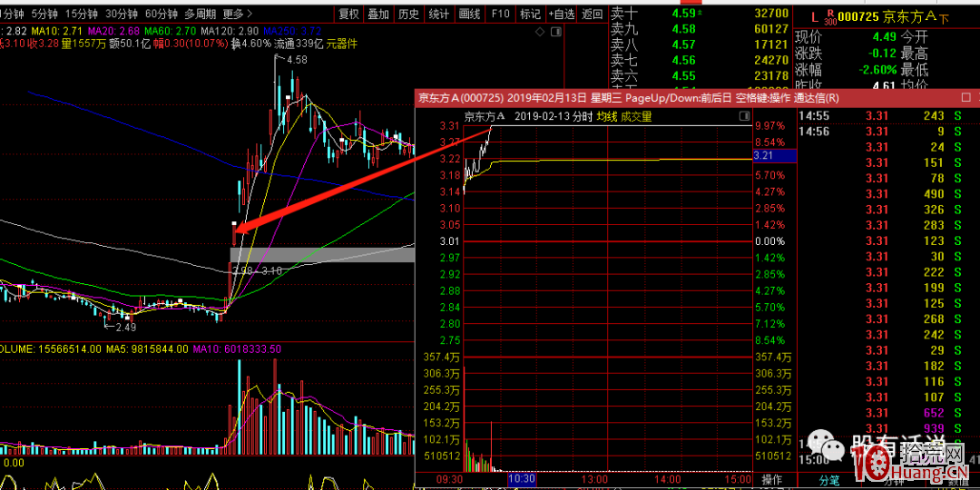
Task: Toggle the side panel icon in 分时 popup
Action: tap(744, 116)
